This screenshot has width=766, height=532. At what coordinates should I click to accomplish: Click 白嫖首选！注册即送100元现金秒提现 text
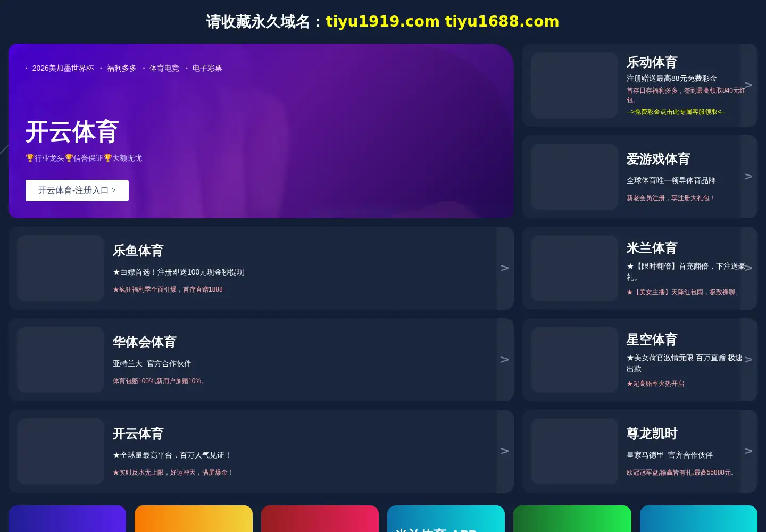pos(178,272)
